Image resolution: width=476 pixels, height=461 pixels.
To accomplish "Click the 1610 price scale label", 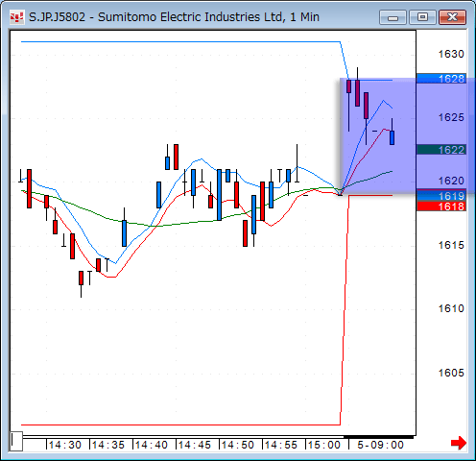I will (451, 308).
